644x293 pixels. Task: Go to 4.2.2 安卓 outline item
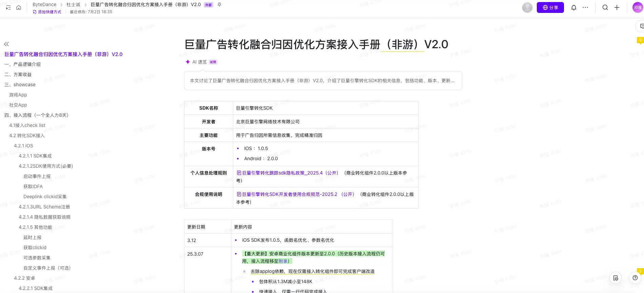24,278
